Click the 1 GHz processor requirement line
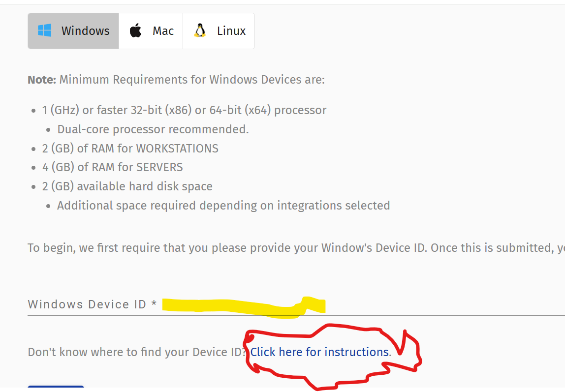The image size is (565, 392). [184, 110]
